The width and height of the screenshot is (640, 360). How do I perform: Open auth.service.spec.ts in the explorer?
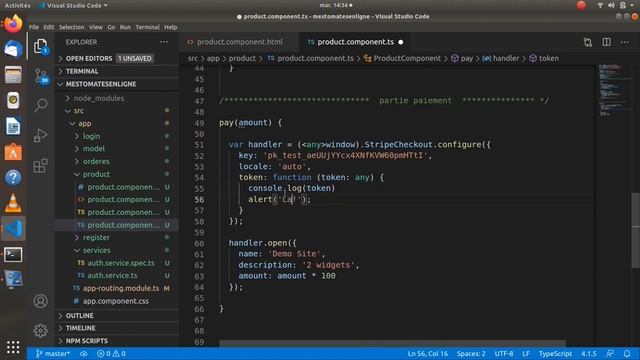tap(117, 263)
